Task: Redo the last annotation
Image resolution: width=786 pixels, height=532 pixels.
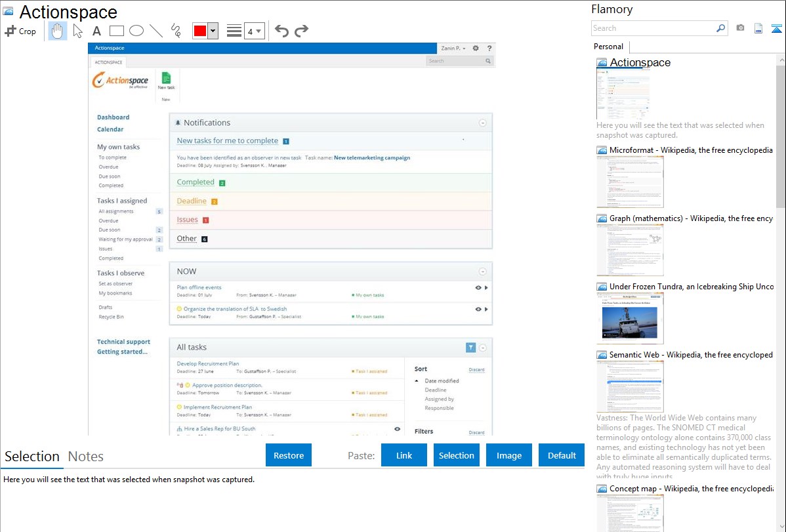Action: point(301,31)
